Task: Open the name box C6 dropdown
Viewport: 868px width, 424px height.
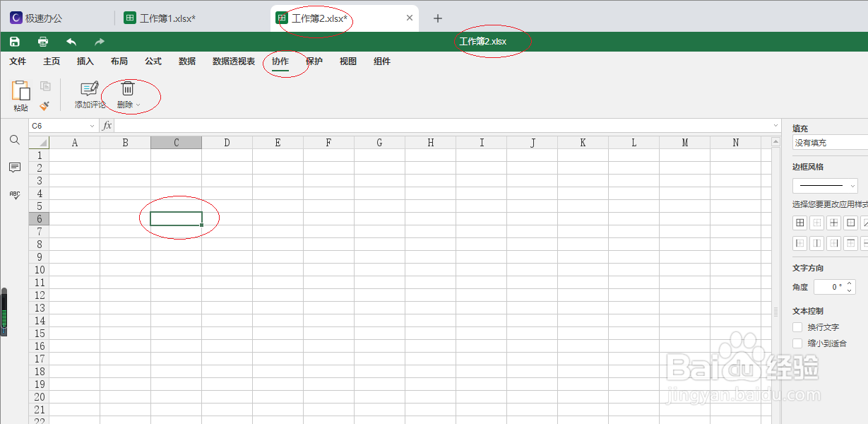Action: click(93, 126)
